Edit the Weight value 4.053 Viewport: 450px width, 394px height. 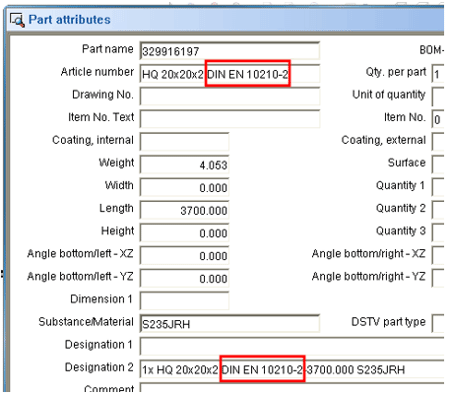click(184, 164)
